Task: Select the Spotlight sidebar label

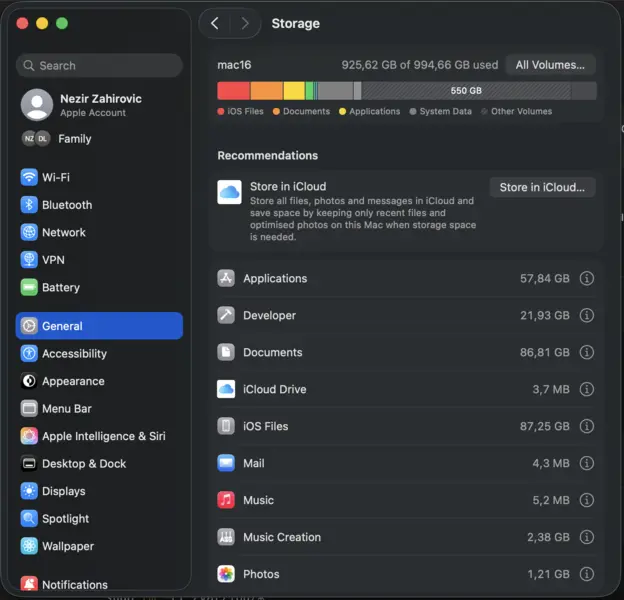Action: [65, 518]
